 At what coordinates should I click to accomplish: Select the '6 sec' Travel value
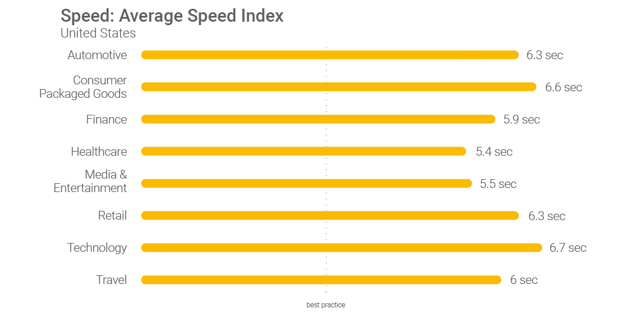click(523, 280)
